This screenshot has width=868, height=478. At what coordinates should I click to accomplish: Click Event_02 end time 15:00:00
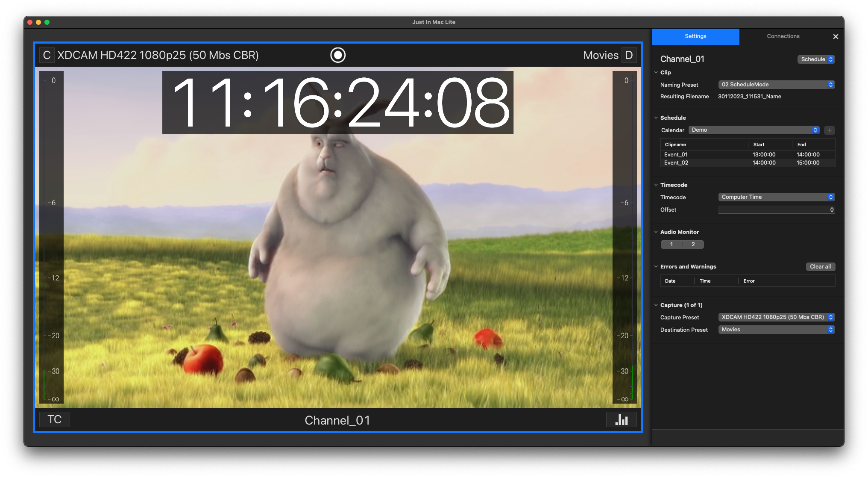808,163
